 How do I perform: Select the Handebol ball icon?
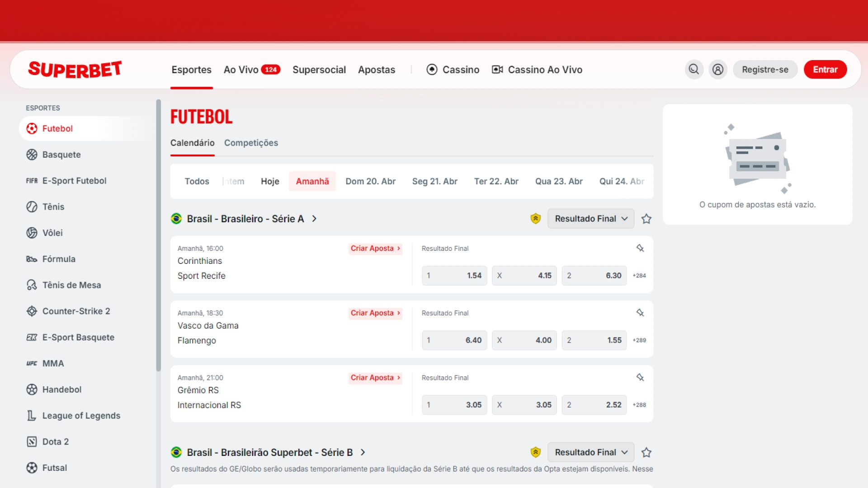(32, 389)
